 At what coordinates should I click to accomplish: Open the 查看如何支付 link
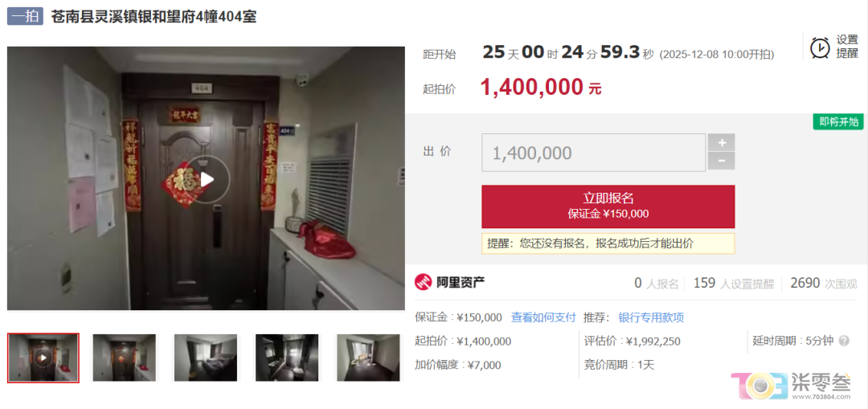click(543, 317)
